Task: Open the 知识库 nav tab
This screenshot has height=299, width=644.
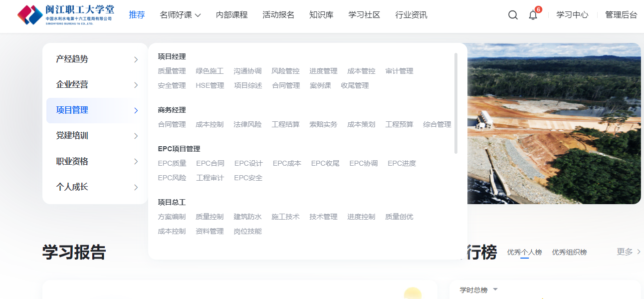Action: [x=321, y=15]
